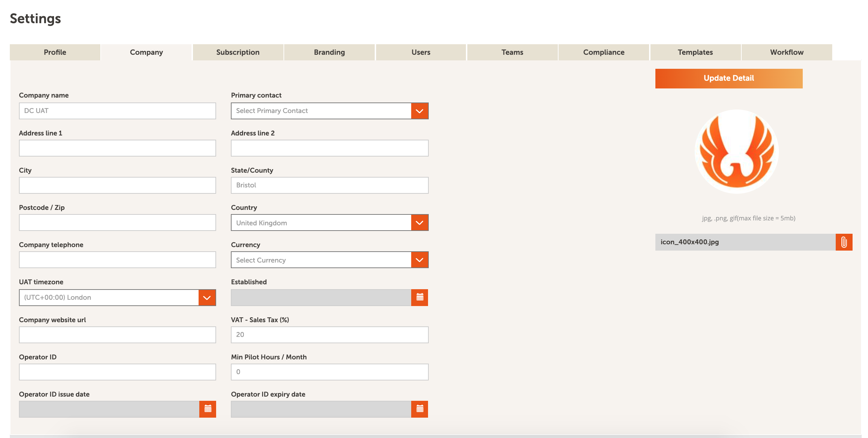Focus the Postcode / Zip field

[x=118, y=223]
